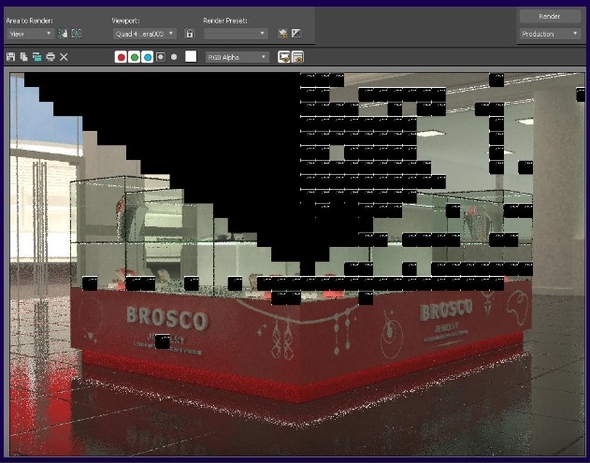This screenshot has width=590, height=463.
Task: Toggle the green channel display
Action: [134, 57]
